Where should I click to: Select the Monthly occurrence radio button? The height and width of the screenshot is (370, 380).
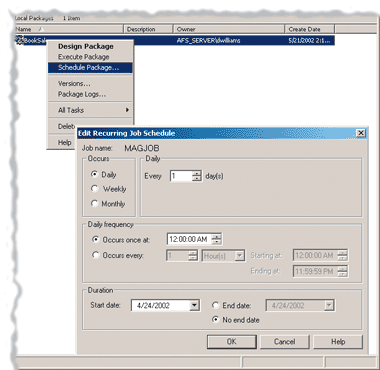(x=95, y=204)
